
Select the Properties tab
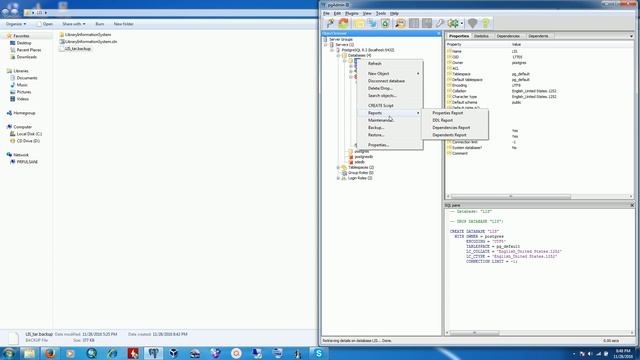(x=459, y=36)
